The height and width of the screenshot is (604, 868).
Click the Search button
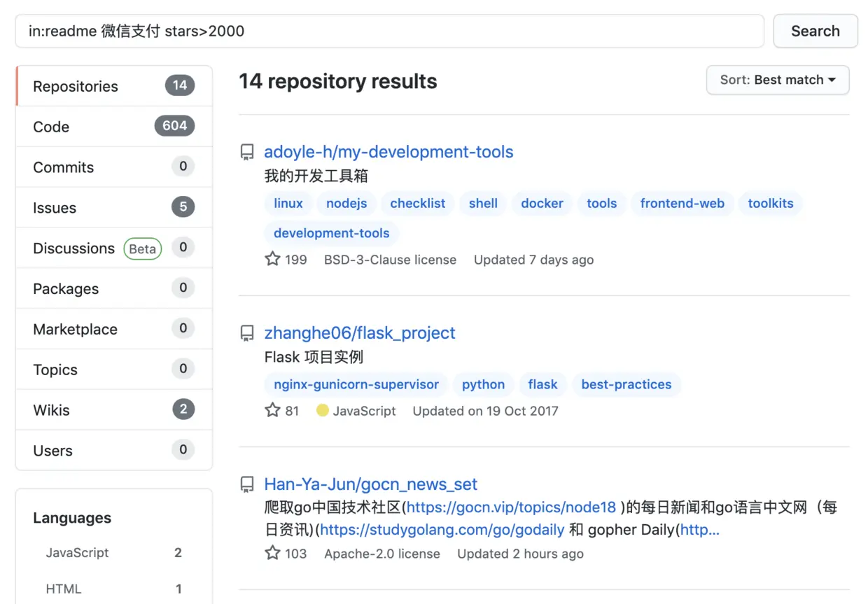815,31
